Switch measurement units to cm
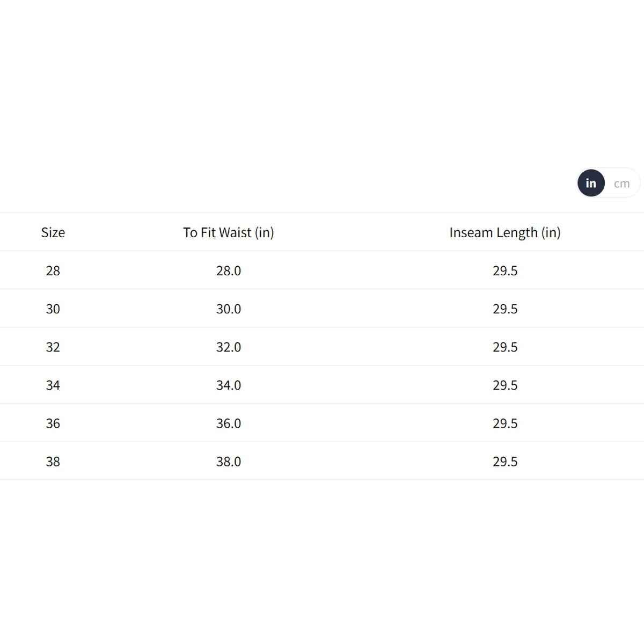This screenshot has width=644, height=644. (621, 184)
